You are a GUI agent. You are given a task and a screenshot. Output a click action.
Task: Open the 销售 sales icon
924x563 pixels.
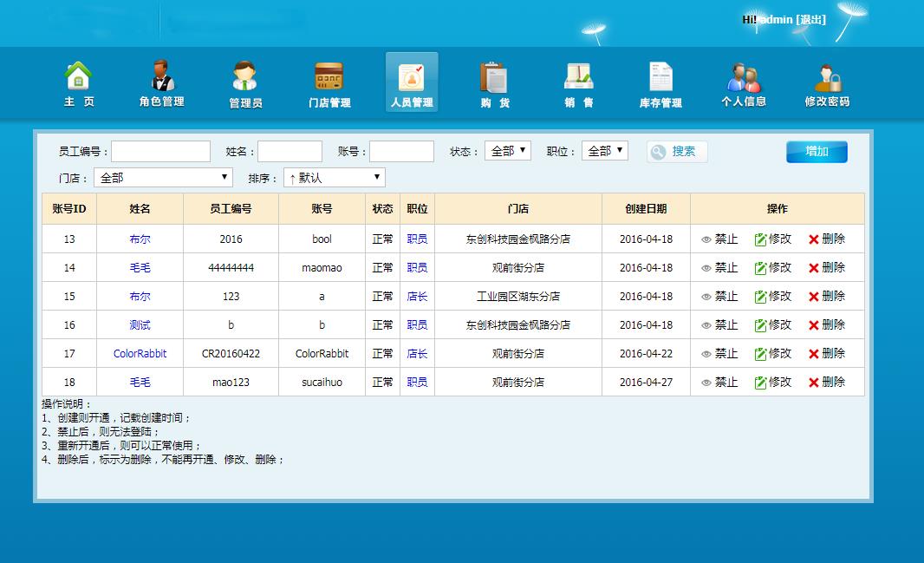tap(578, 83)
